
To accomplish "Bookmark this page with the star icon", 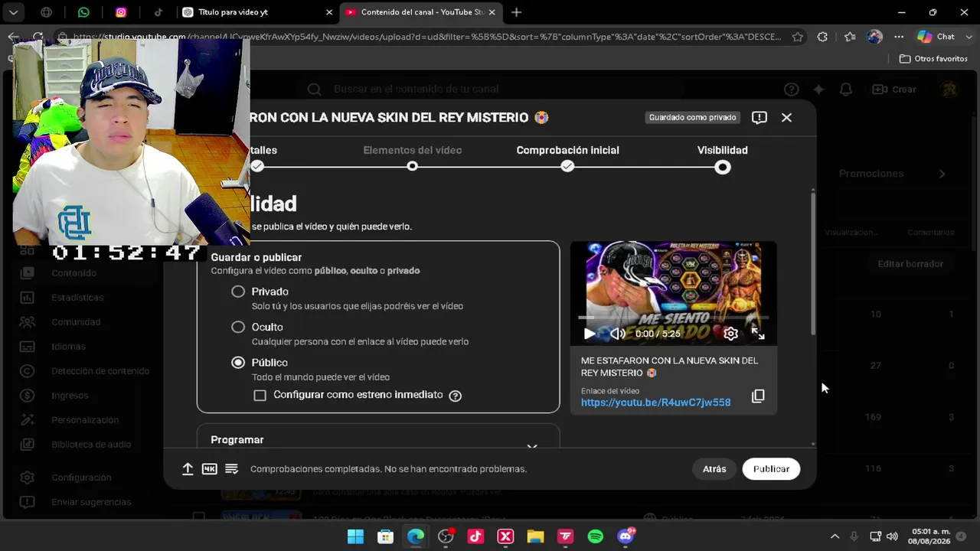I will (798, 37).
